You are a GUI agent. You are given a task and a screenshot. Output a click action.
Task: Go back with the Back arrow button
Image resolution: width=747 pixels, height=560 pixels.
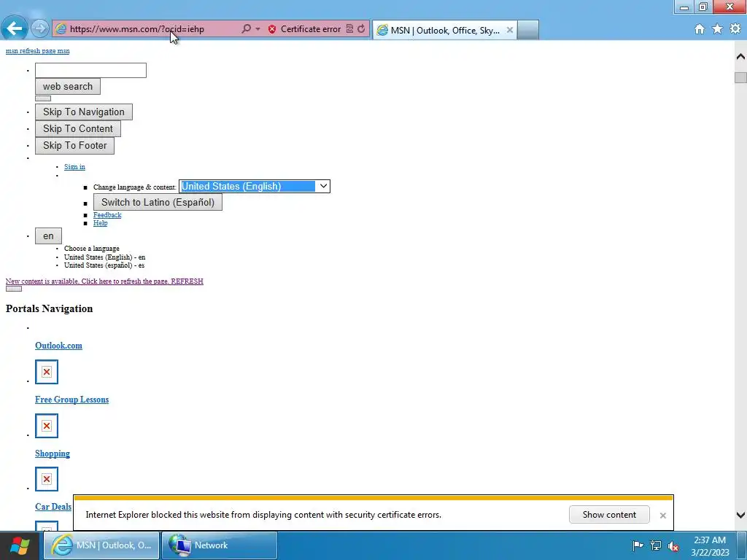(15, 28)
